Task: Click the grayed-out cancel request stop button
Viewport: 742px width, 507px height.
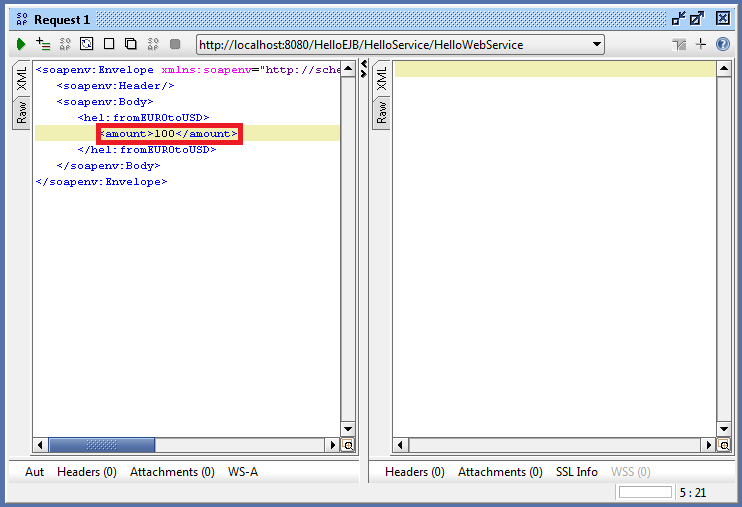Action: [x=175, y=44]
